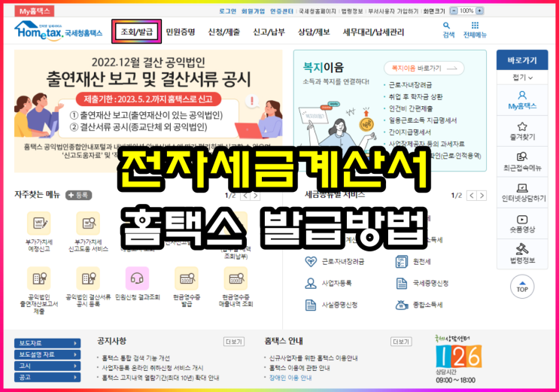The width and height of the screenshot is (559, 392).
Task: Open 숏폼영상 sidebar icon
Action: [522, 223]
